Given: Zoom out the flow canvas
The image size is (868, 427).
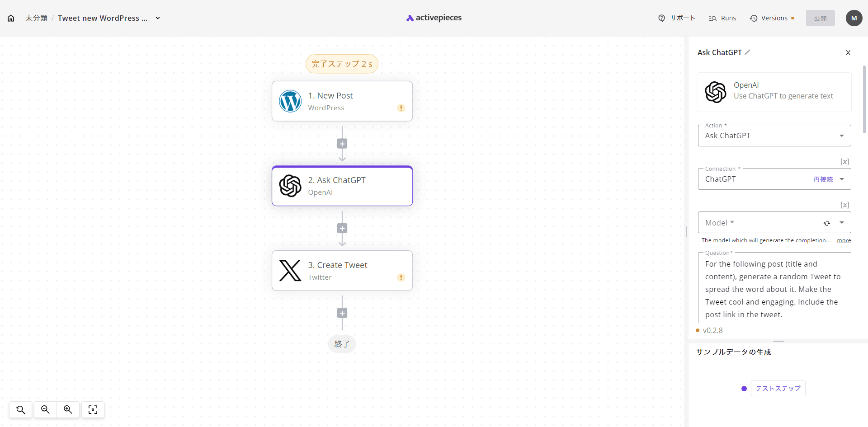Looking at the screenshot, I should pyautogui.click(x=45, y=409).
